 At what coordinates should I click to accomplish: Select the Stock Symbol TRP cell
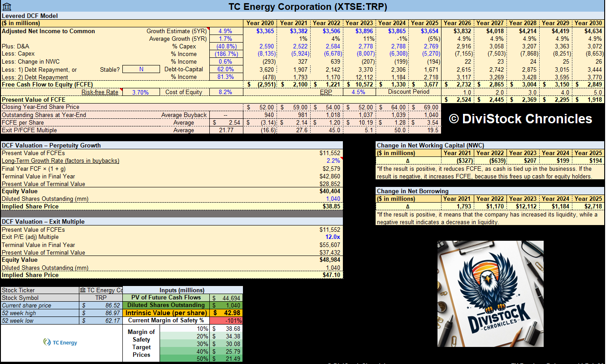point(100,298)
